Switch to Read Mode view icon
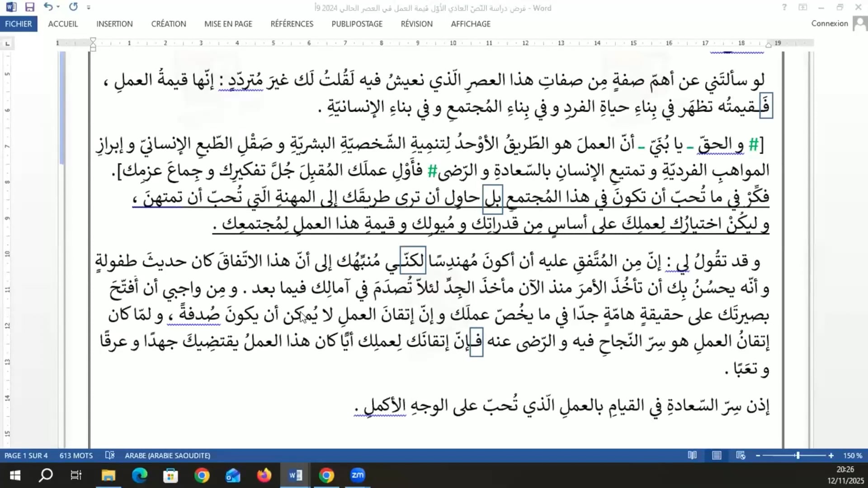Image resolution: width=868 pixels, height=488 pixels. (692, 455)
